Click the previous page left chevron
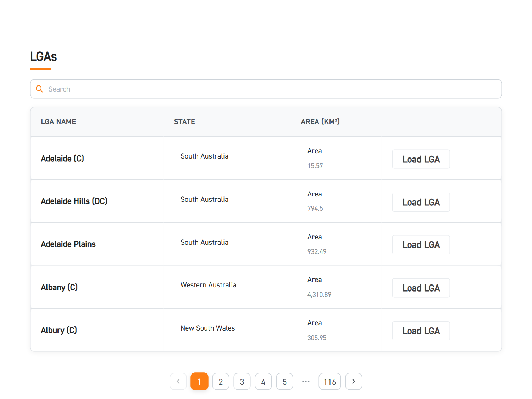The width and height of the screenshot is (532, 399). (x=178, y=382)
